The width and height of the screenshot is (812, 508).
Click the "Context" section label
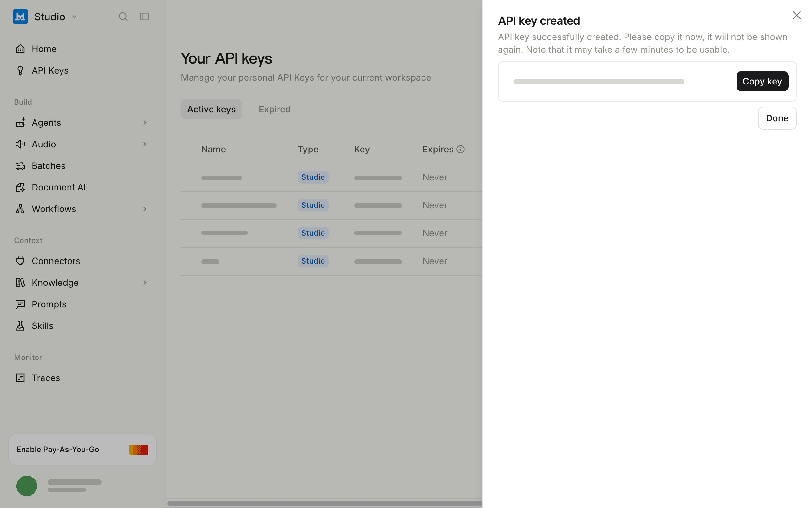[x=28, y=241]
